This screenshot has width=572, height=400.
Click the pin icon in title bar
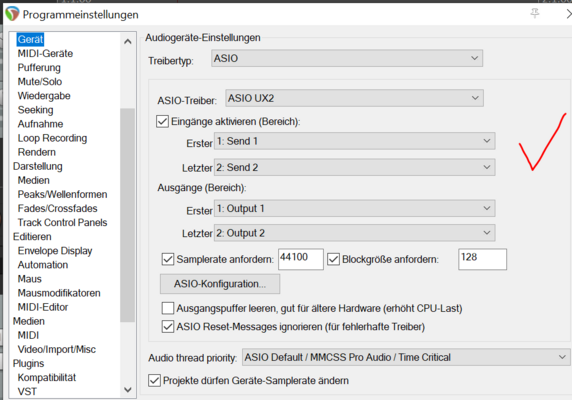[535, 13]
